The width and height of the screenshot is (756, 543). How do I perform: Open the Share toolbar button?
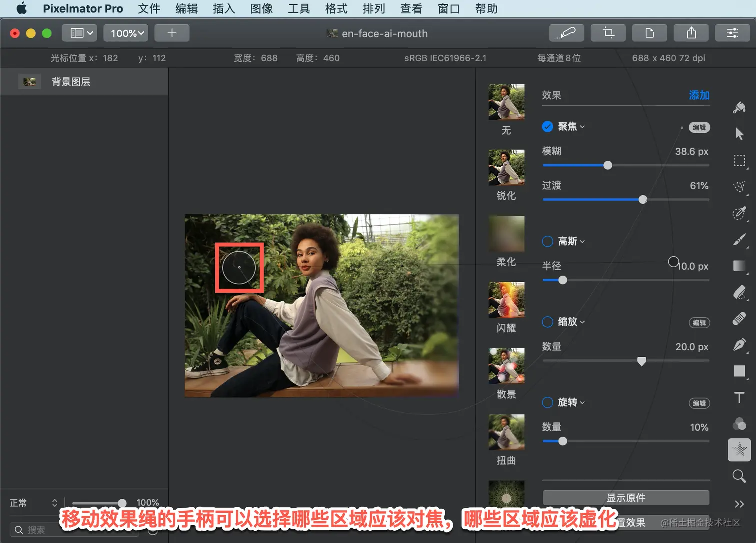pyautogui.click(x=691, y=33)
